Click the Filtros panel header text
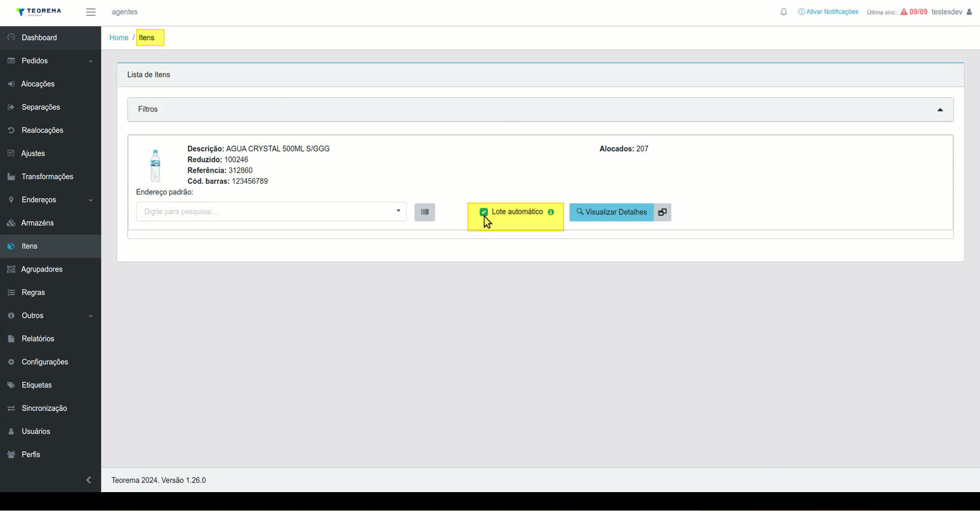 tap(148, 109)
